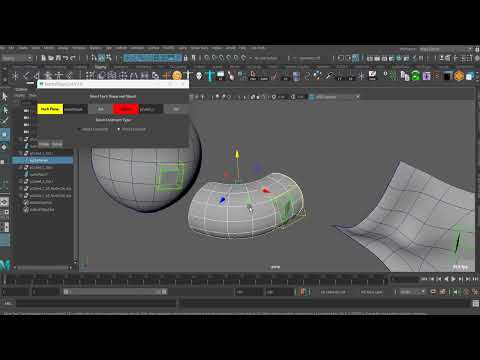
Task: Click the skull shelf icon
Action: (x=199, y=76)
